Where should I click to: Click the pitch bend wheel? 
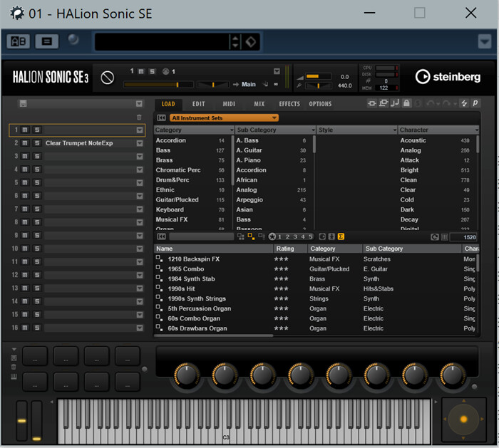pos(22,421)
